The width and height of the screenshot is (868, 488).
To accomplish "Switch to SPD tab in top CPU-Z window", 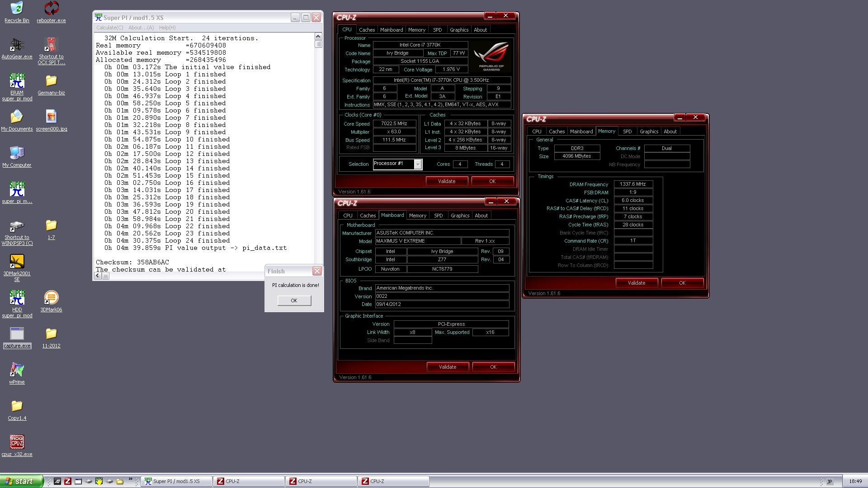I will [x=437, y=30].
